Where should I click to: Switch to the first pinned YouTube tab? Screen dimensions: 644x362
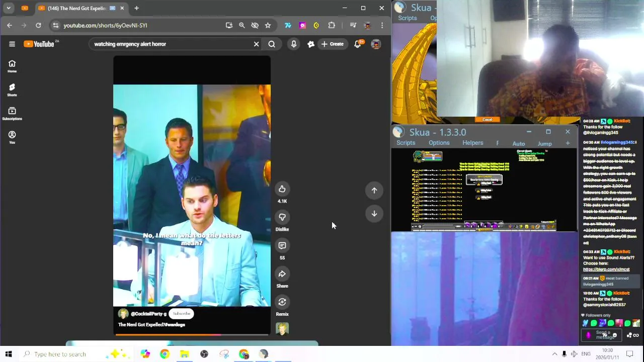point(25,8)
